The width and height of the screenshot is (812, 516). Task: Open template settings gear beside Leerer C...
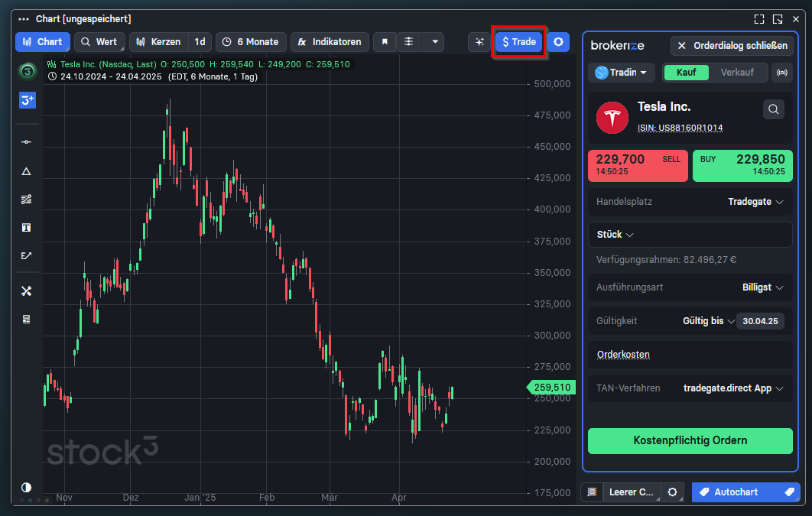click(672, 492)
